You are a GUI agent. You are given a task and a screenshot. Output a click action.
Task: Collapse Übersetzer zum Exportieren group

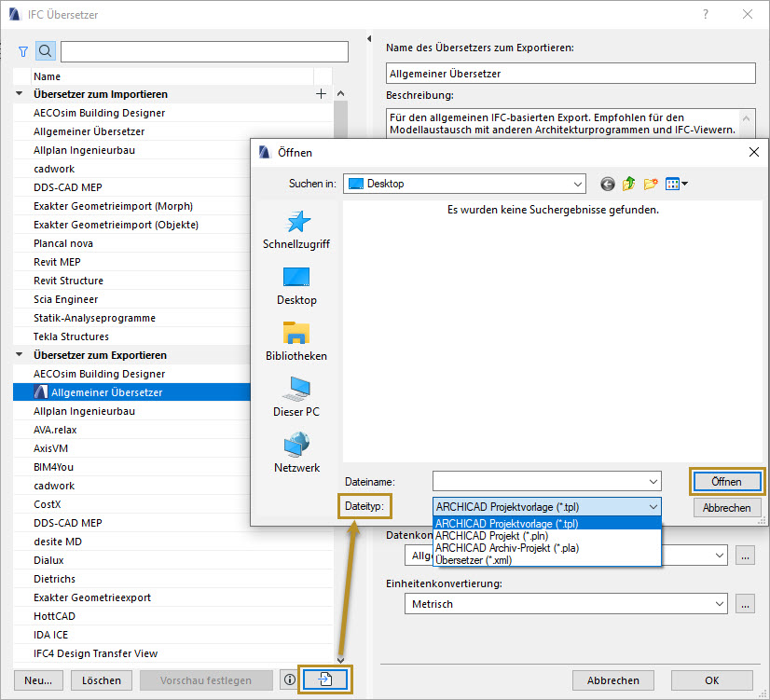[x=20, y=354]
